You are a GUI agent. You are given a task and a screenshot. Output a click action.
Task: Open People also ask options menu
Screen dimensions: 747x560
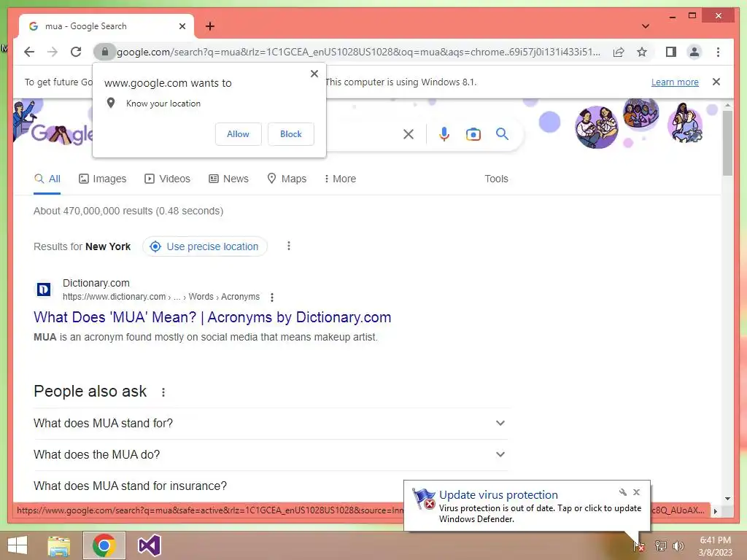coord(163,392)
